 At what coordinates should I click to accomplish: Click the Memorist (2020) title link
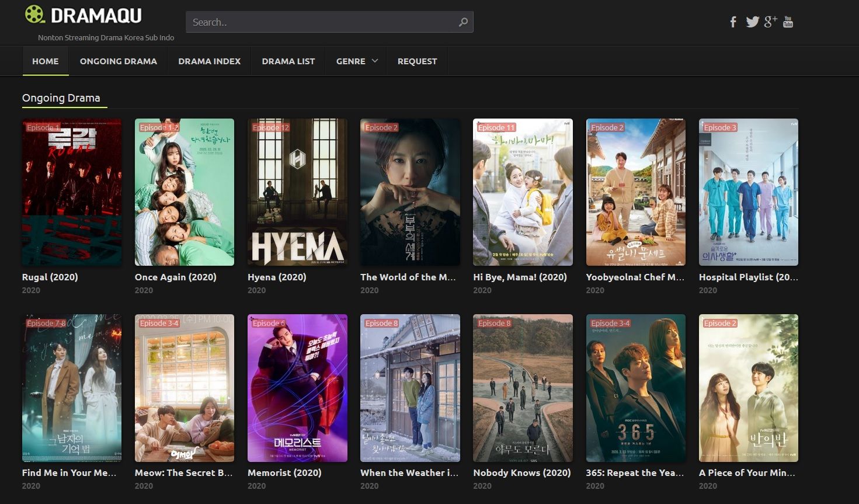pos(284,472)
